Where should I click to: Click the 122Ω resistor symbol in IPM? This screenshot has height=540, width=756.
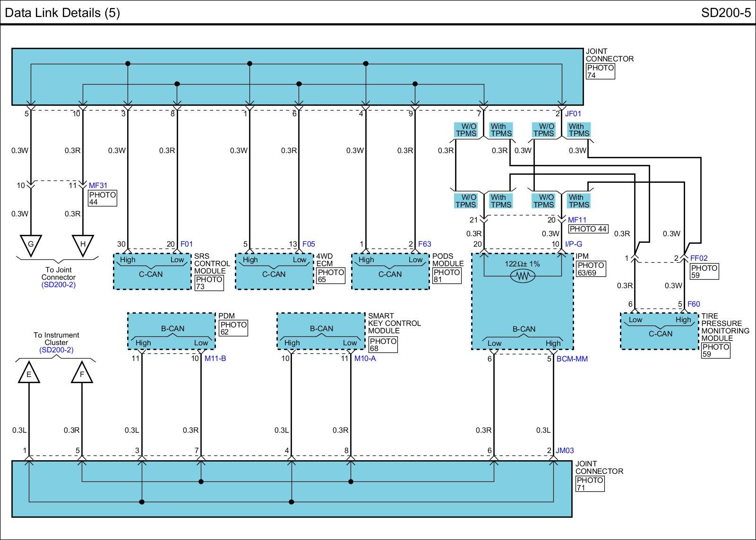click(x=523, y=276)
